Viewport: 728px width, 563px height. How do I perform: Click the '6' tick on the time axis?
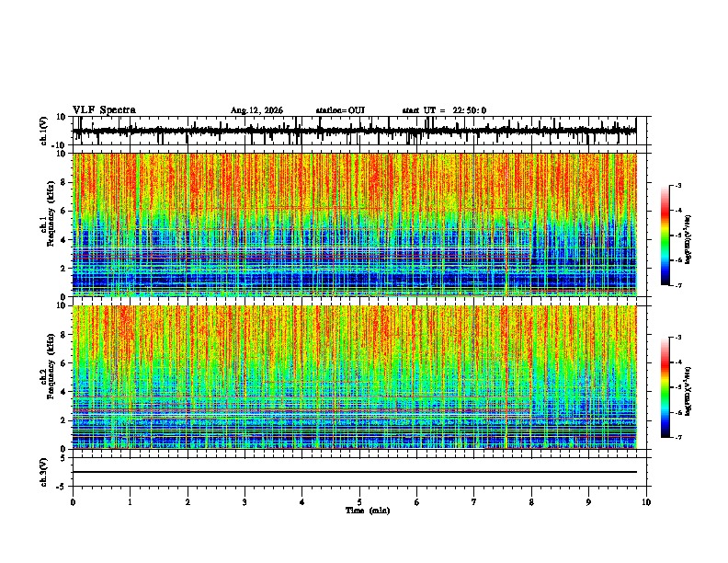click(416, 502)
